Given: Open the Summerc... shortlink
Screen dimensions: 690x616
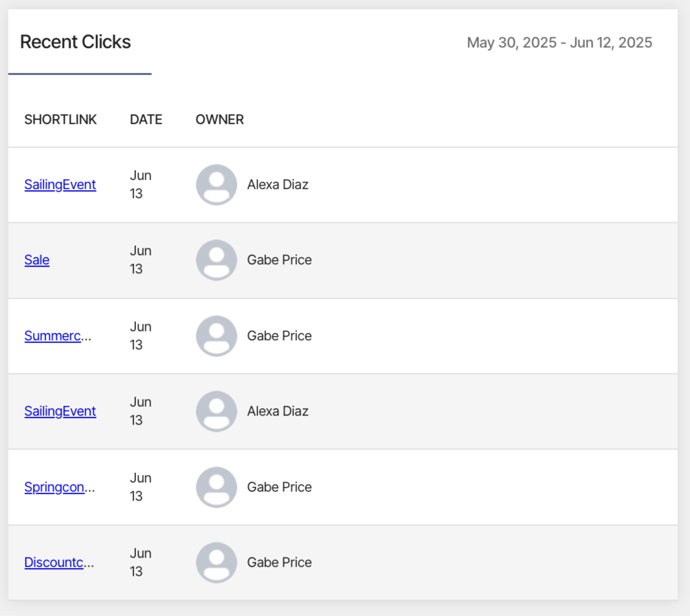Looking at the screenshot, I should click(58, 336).
